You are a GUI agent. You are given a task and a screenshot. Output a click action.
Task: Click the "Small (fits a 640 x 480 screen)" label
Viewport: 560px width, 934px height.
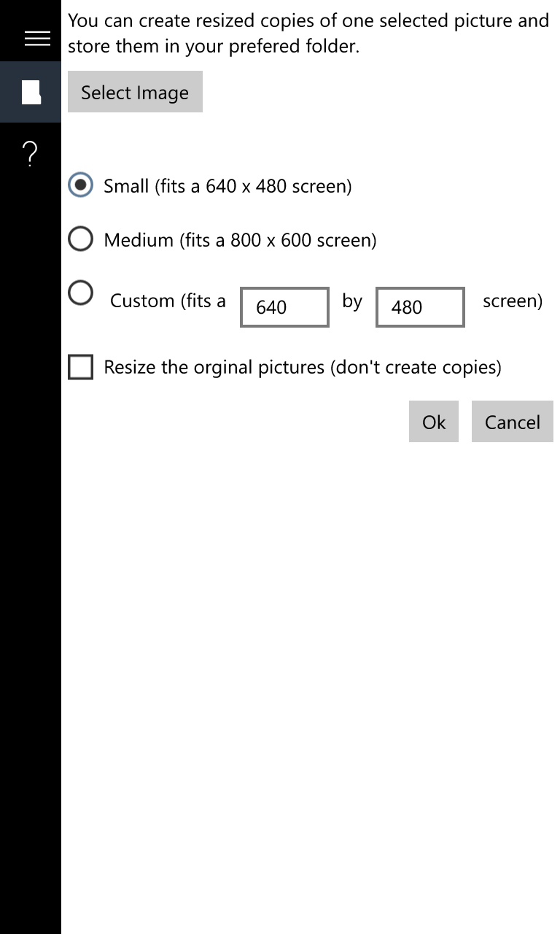pos(227,186)
